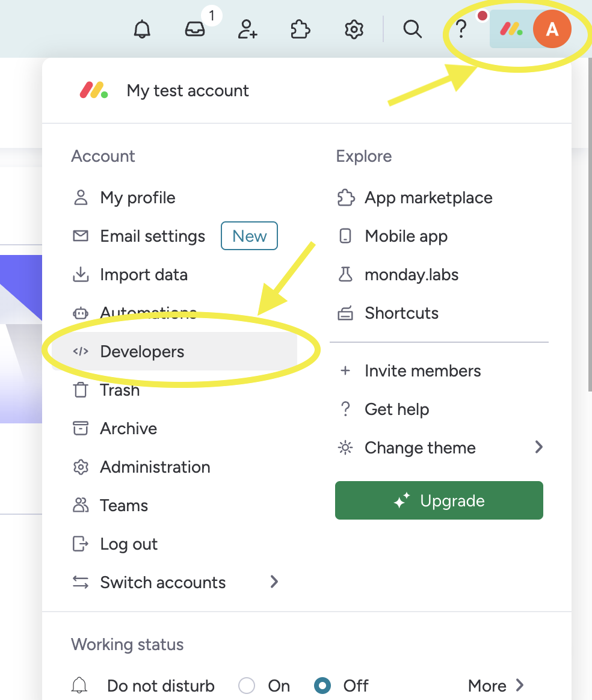Click Log out
This screenshot has width=592, height=700.
[x=128, y=544]
